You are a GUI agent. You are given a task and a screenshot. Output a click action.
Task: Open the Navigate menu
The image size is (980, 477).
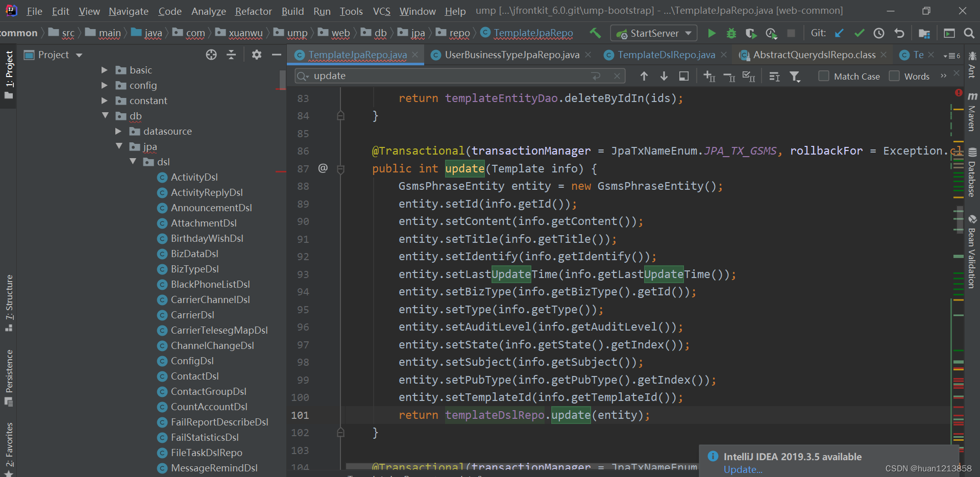128,11
